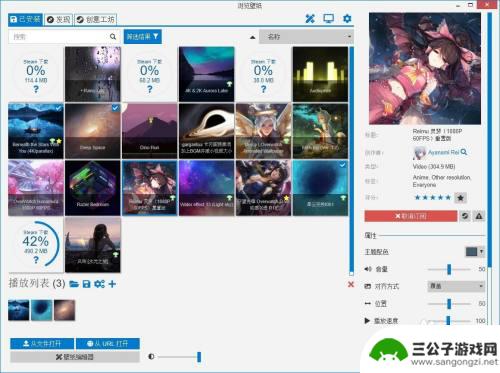Viewport: 500px width, 373px height.
Task: Select playlist thumbnail with blue nebula
Action: pyautogui.click(x=42, y=310)
